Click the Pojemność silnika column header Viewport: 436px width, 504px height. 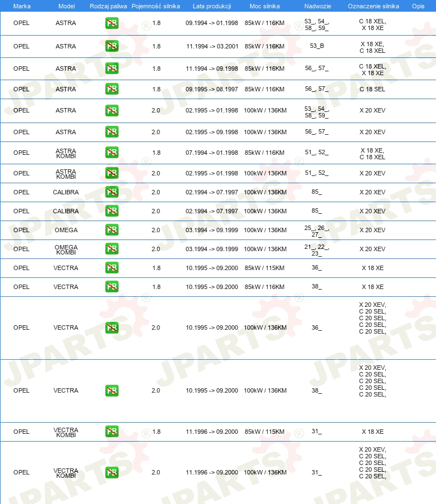pyautogui.click(x=156, y=6)
